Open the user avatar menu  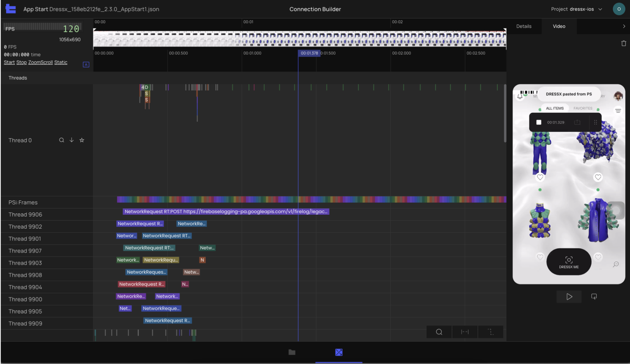pyautogui.click(x=619, y=9)
